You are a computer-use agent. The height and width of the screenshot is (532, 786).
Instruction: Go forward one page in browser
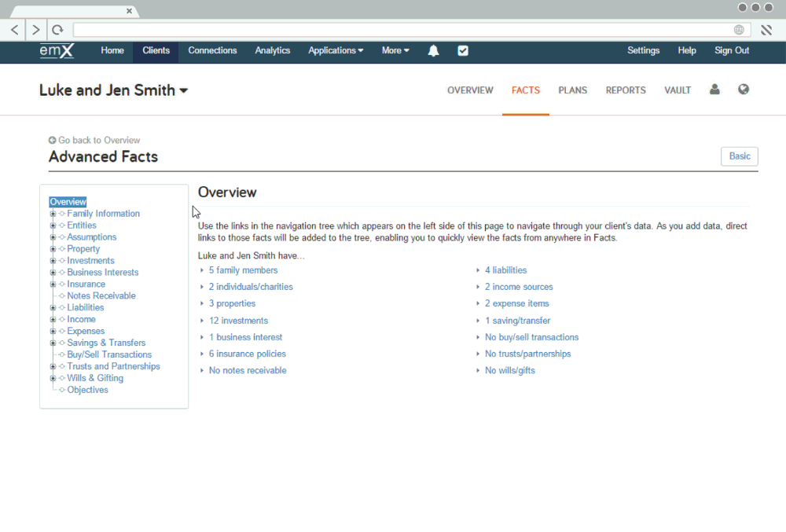pyautogui.click(x=35, y=30)
